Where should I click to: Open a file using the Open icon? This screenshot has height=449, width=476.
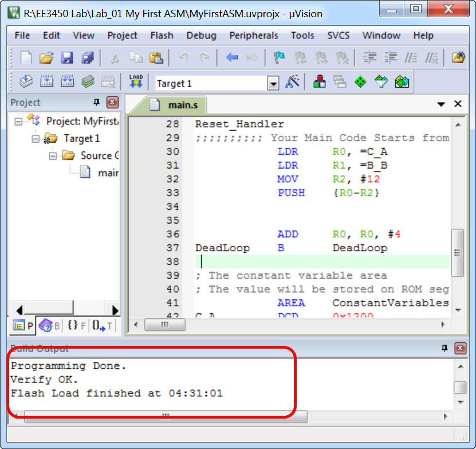[46, 57]
